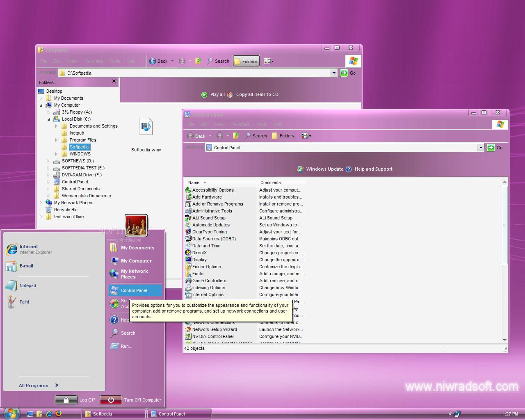
Task: Sort by Comments column header
Action: click(x=281, y=183)
